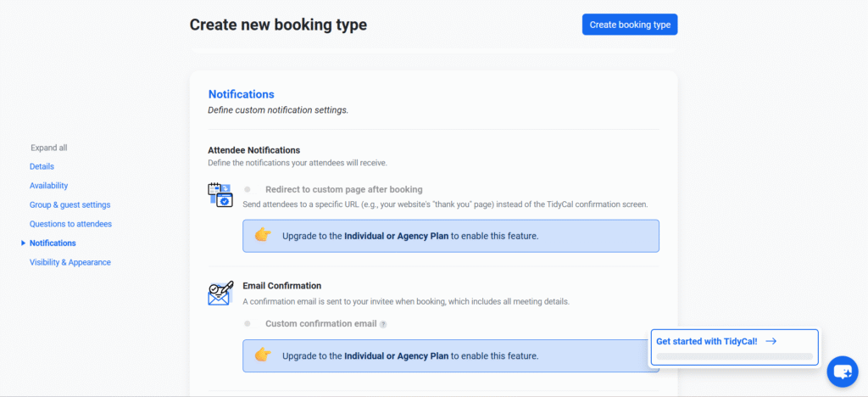Screen dimensions: 868x397
Task: Click the calendar redirect icon
Action: click(x=220, y=195)
